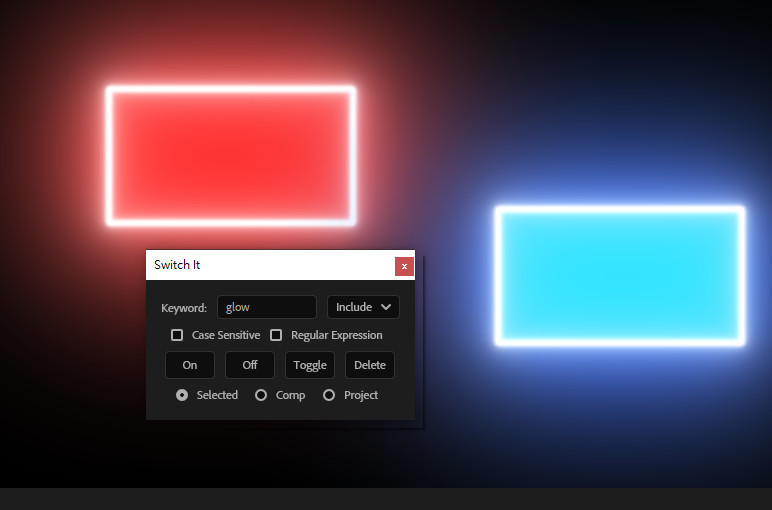
Task: Select the Selected radio option
Action: [x=182, y=395]
